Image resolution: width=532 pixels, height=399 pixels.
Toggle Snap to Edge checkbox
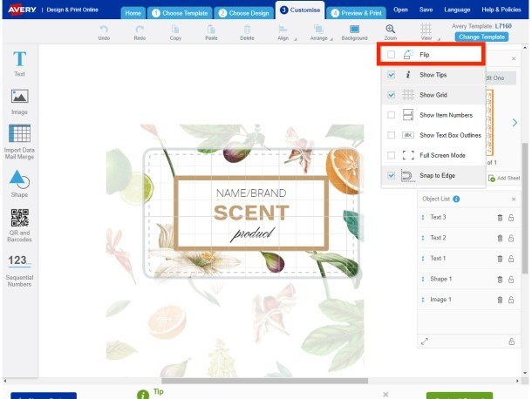(x=392, y=176)
